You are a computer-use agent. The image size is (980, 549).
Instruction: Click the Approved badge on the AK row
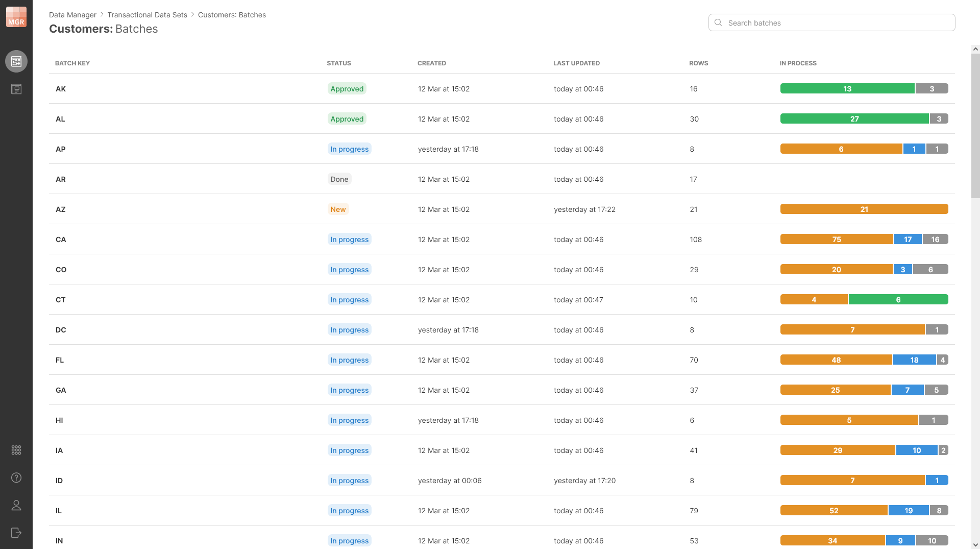tap(347, 88)
